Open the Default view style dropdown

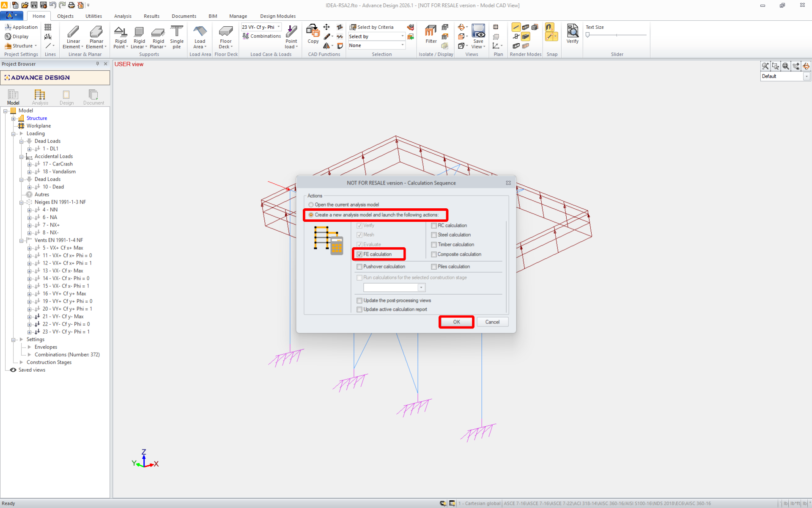807,77
